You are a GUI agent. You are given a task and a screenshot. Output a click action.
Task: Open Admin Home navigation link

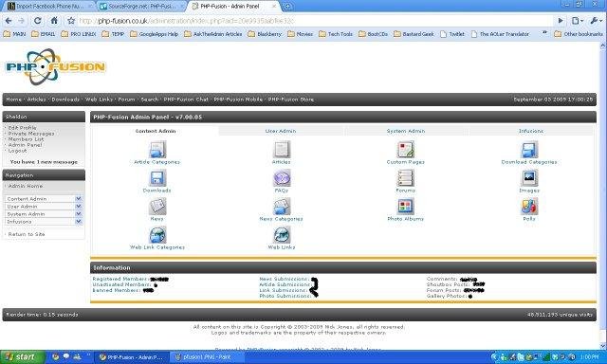26,186
